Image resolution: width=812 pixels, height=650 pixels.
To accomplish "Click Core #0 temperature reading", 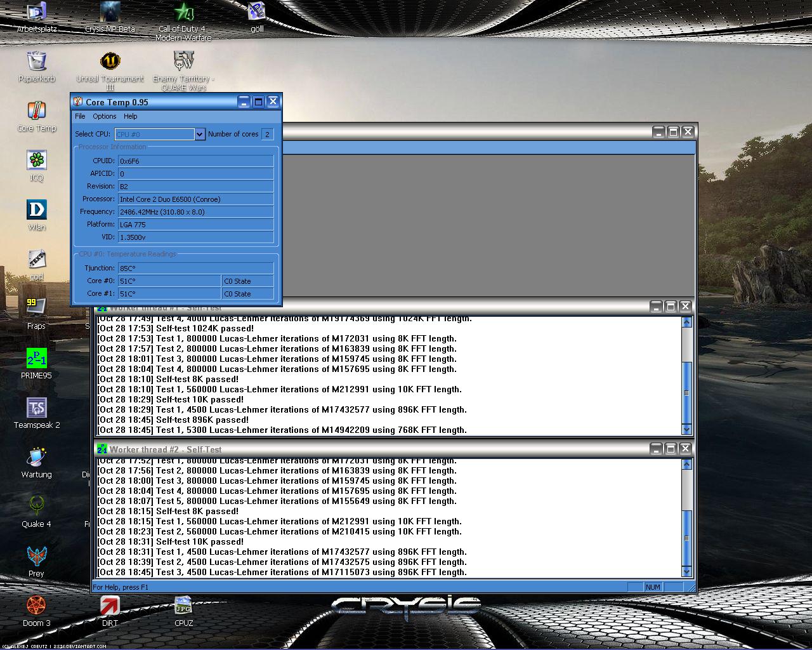I will pyautogui.click(x=169, y=281).
